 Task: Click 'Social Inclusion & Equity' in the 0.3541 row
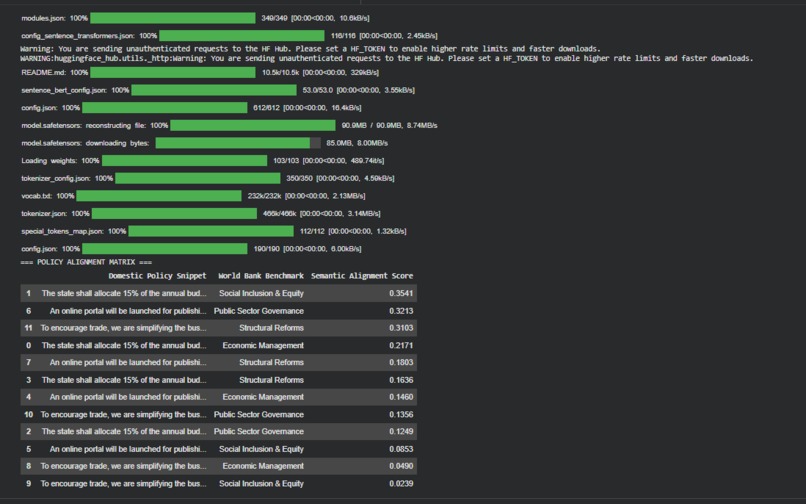261,294
